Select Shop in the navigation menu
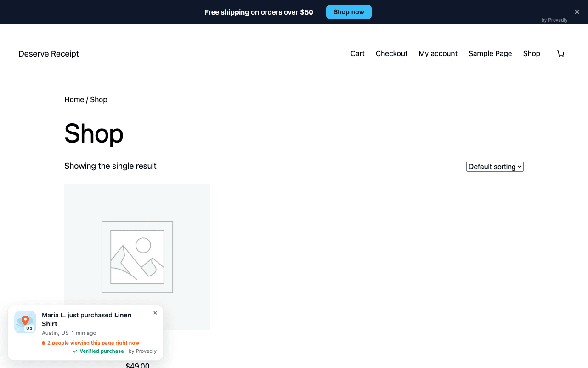 [x=531, y=53]
